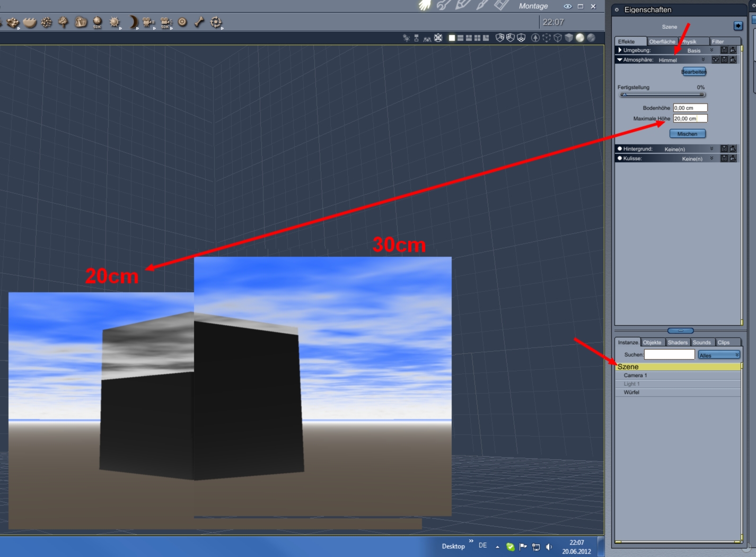Open the Shaders tab
This screenshot has height=557, width=756.
click(x=678, y=342)
